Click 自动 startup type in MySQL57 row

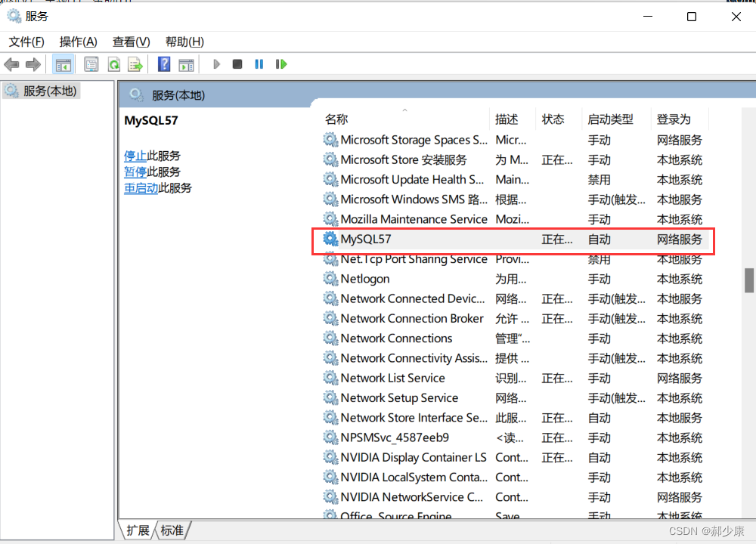click(600, 239)
